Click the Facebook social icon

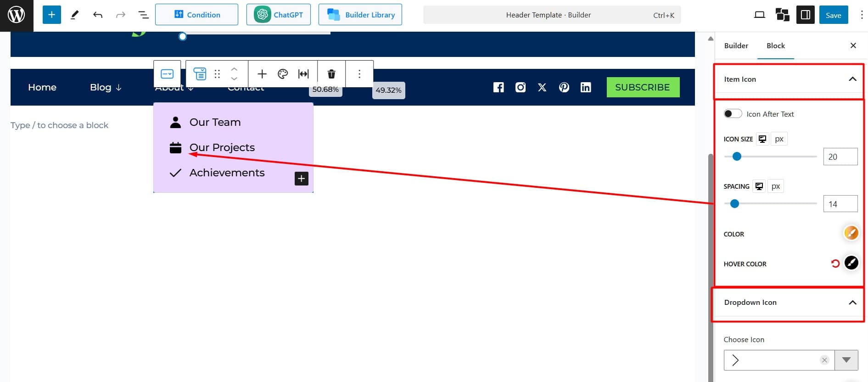(x=498, y=87)
